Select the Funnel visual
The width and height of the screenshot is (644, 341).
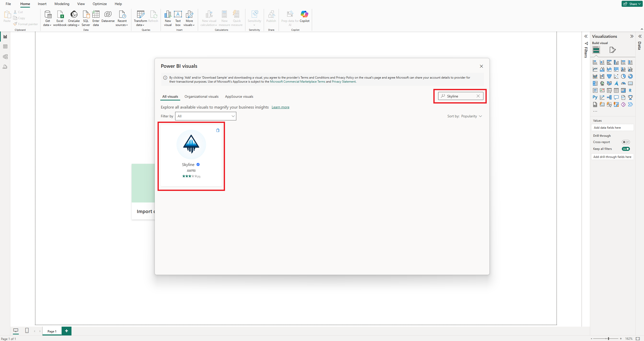point(609,76)
